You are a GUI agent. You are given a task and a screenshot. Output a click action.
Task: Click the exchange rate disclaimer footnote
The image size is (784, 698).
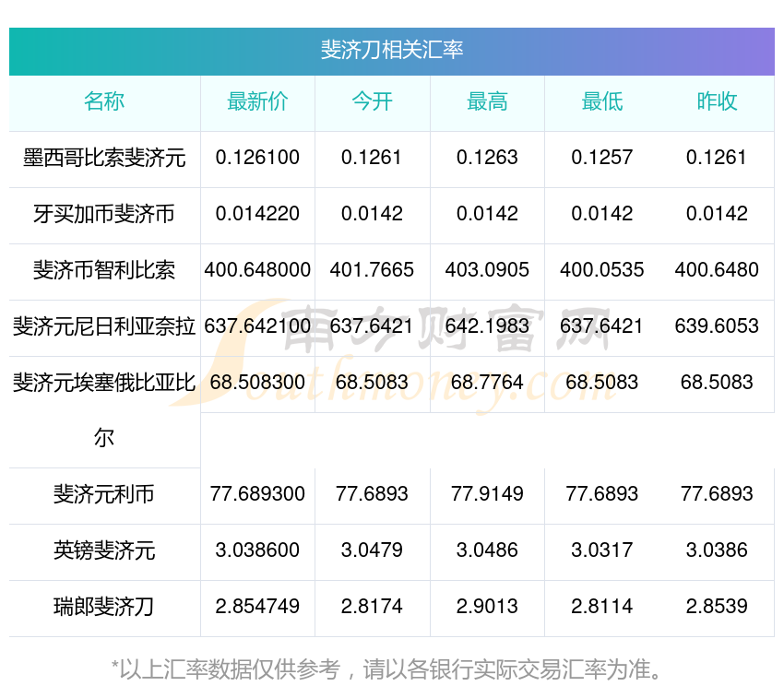(x=391, y=668)
